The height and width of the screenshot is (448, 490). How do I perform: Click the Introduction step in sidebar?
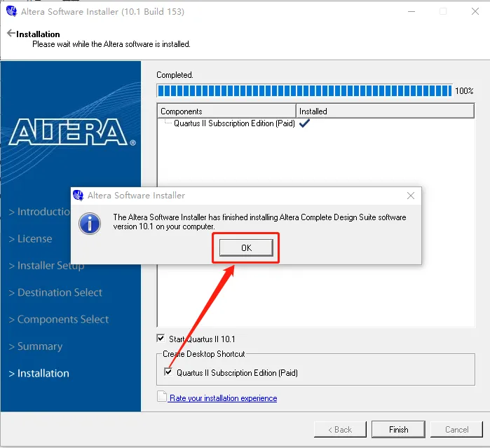39,212
